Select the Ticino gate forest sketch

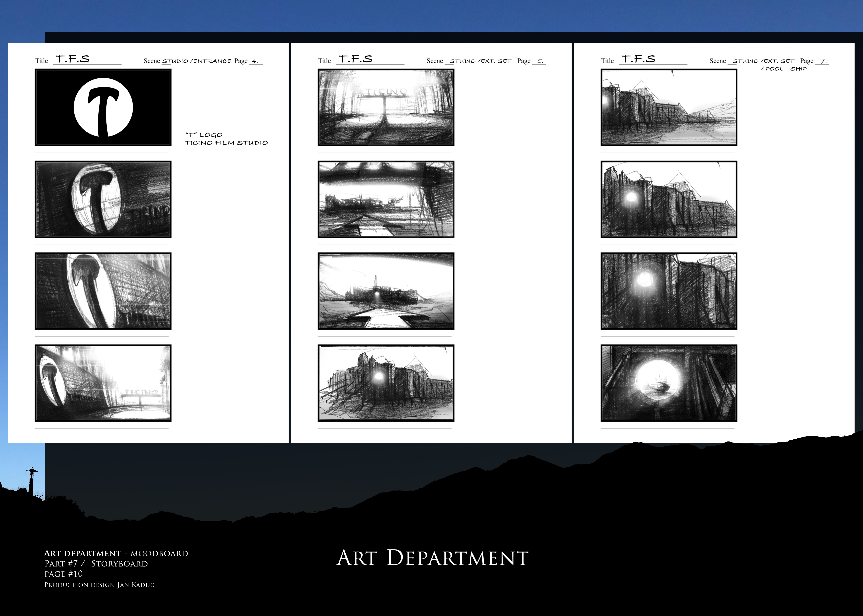(386, 107)
